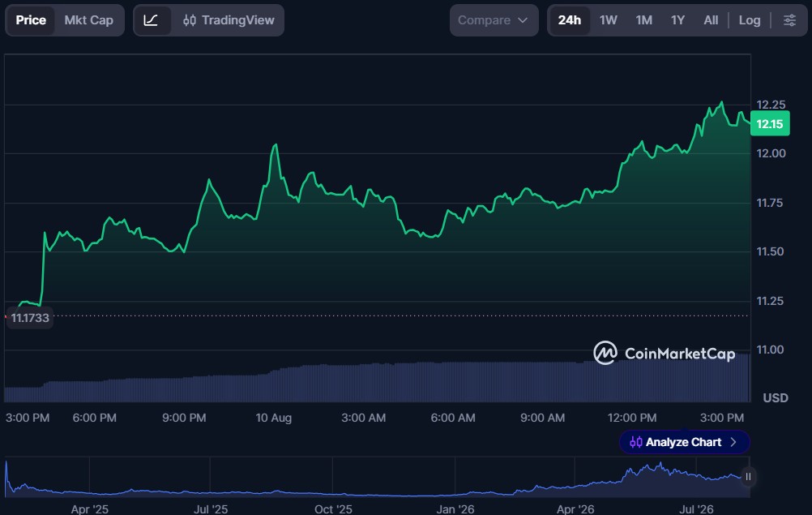Toggle Log scale

click(x=750, y=20)
